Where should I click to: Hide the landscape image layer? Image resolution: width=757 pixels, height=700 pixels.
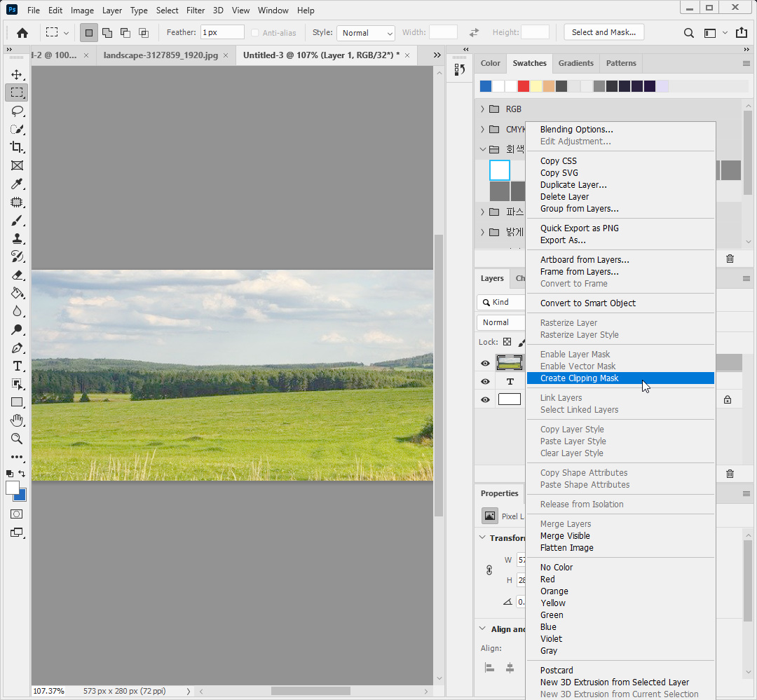tap(485, 364)
